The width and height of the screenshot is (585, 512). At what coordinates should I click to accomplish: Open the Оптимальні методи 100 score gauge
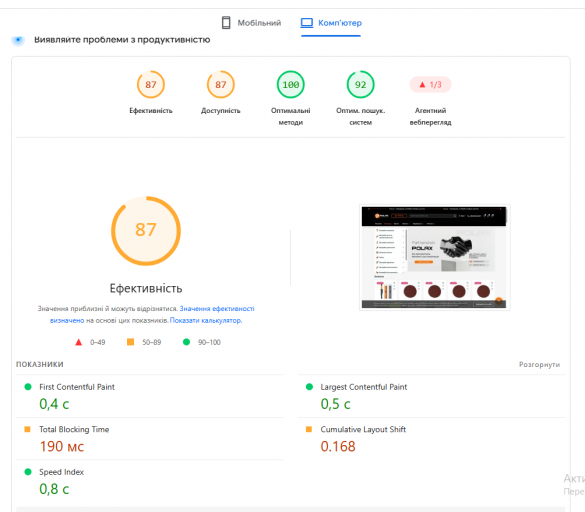(291, 85)
